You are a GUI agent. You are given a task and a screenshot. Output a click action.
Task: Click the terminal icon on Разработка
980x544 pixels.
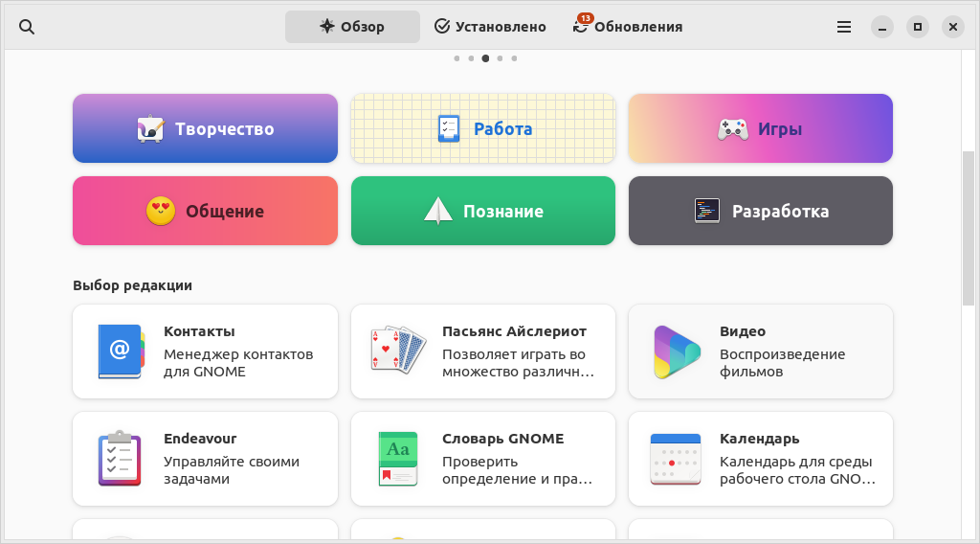coord(707,211)
